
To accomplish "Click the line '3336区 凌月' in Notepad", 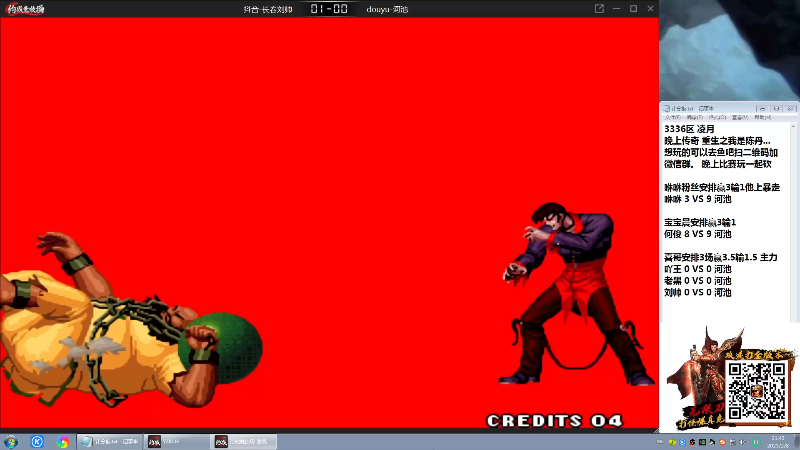I will 689,129.
